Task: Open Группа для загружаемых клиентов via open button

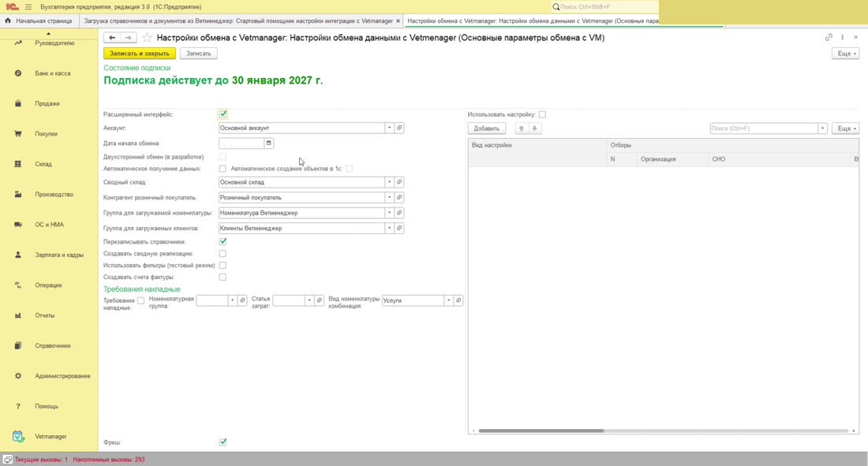Action: 399,229
